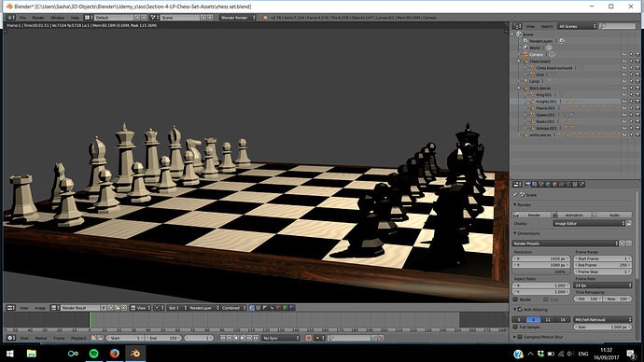Toggle the Anti-Aliasing checkbox
Screen dimensions: 644x362
coord(520,310)
